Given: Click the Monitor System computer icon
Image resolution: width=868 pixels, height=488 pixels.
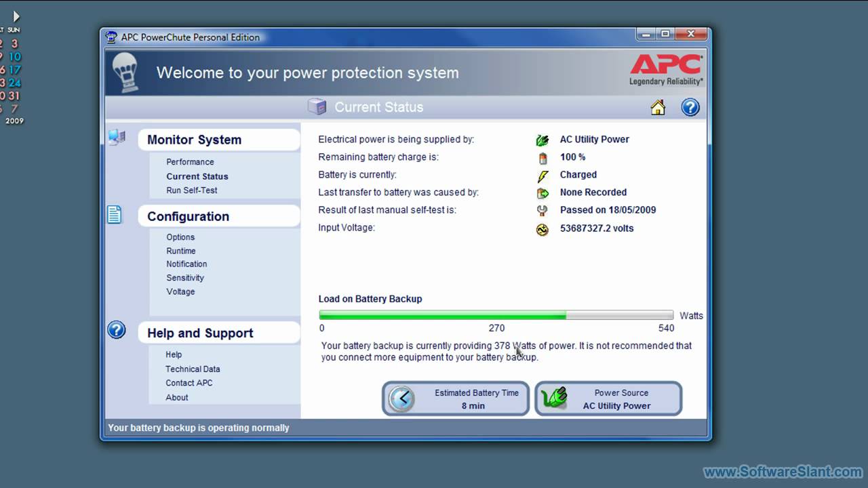Looking at the screenshot, I should coord(117,138).
